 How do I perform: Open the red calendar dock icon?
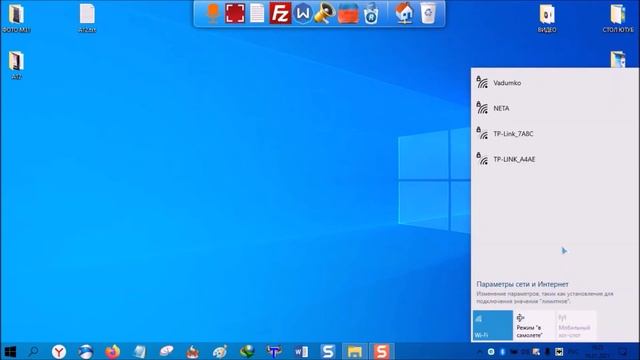pos(348,13)
